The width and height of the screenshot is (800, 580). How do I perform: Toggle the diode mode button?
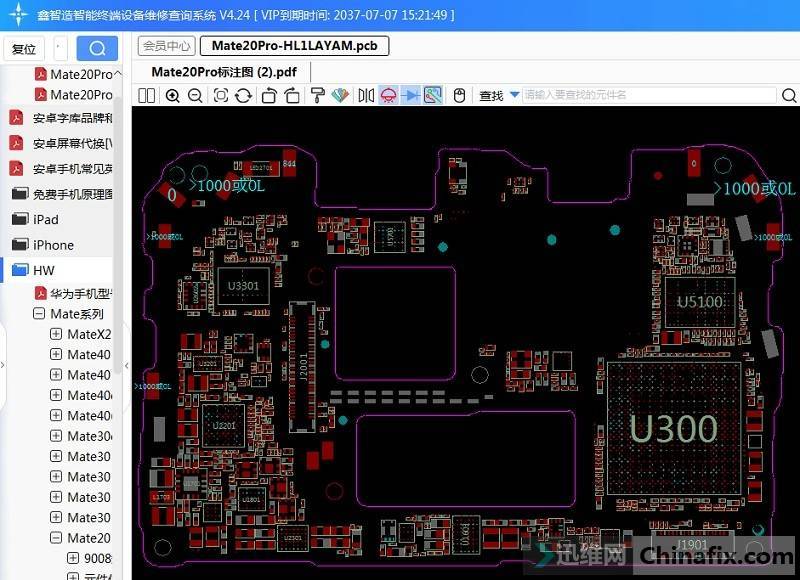pos(411,95)
